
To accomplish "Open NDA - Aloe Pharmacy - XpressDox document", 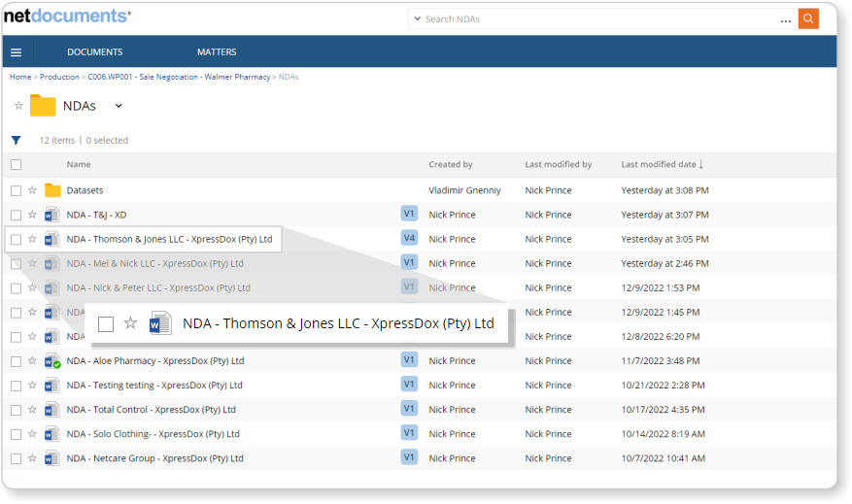I will pyautogui.click(x=155, y=361).
